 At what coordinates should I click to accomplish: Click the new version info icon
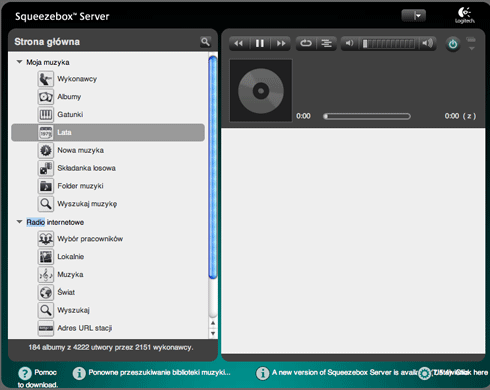pos(263,373)
